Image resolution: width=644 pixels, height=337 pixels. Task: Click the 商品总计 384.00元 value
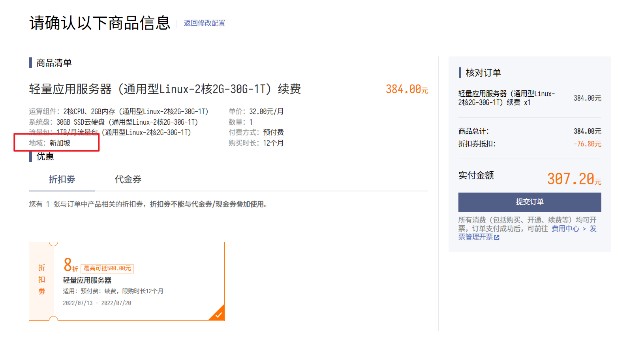tap(588, 131)
